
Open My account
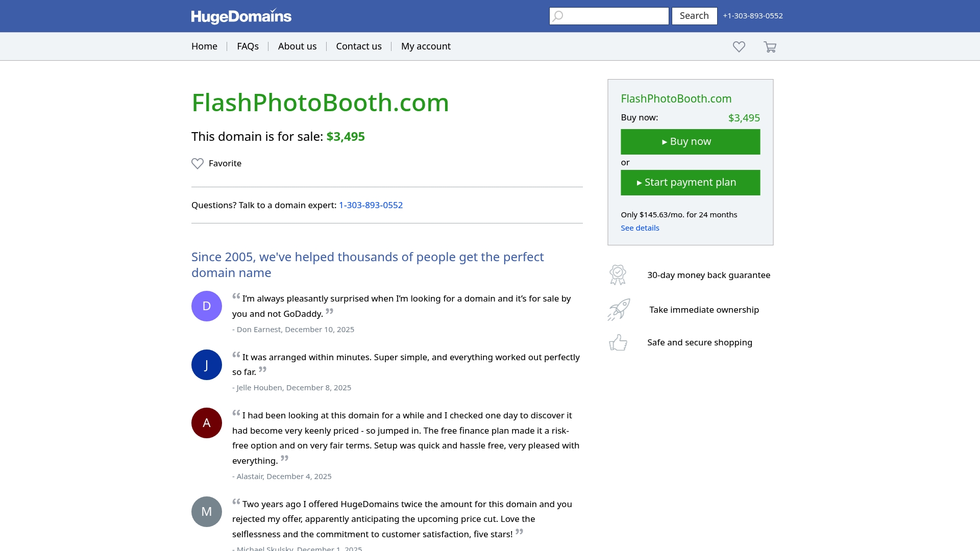pyautogui.click(x=426, y=46)
